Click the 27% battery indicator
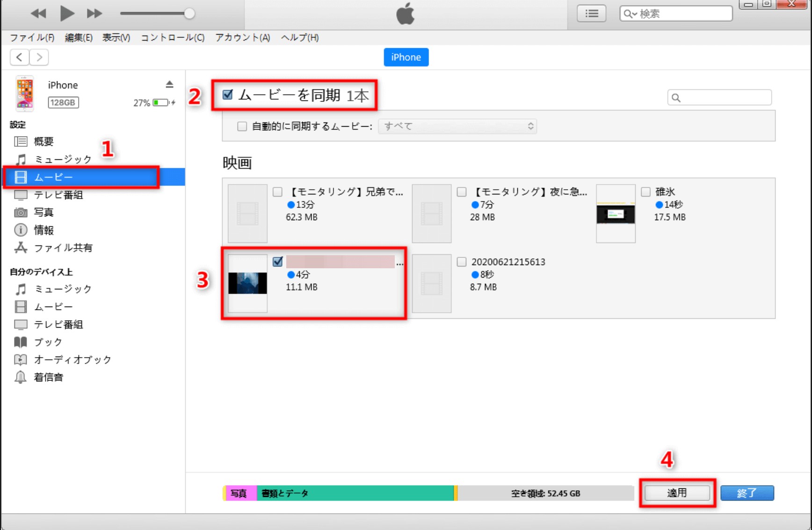 pos(154,102)
